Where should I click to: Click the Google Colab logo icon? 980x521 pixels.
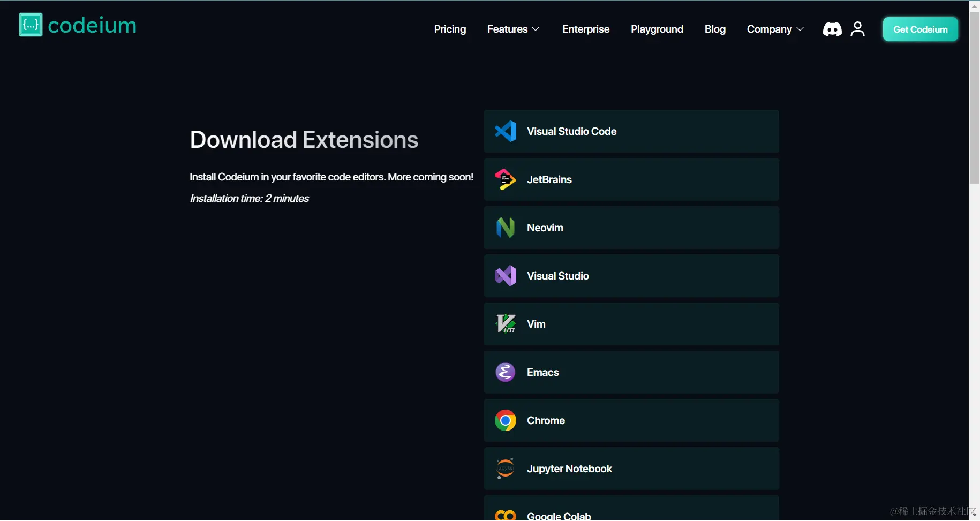[x=506, y=516]
